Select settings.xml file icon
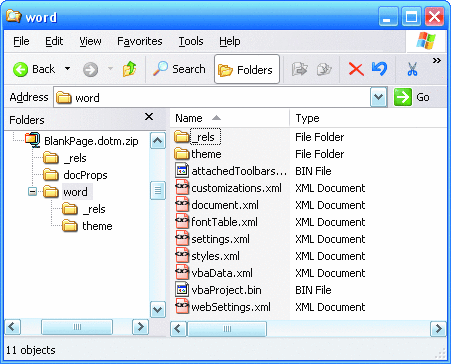Screen dimensions: 451x364 tap(182, 239)
